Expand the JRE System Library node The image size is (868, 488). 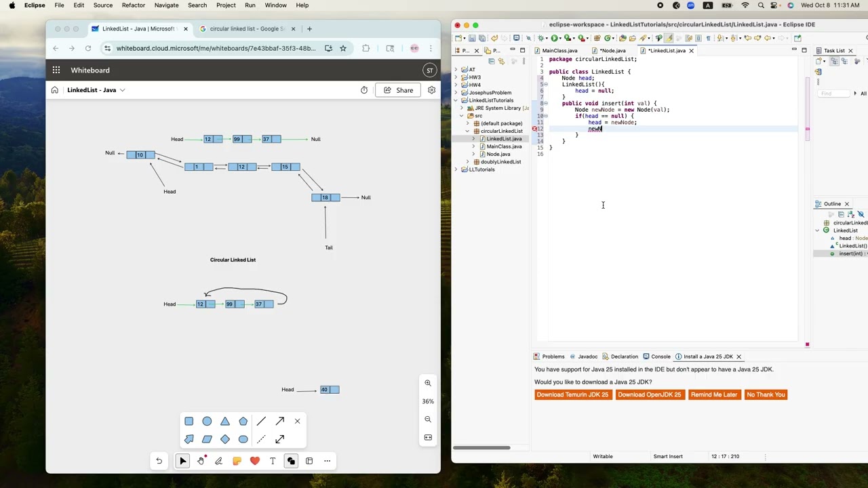tap(462, 108)
